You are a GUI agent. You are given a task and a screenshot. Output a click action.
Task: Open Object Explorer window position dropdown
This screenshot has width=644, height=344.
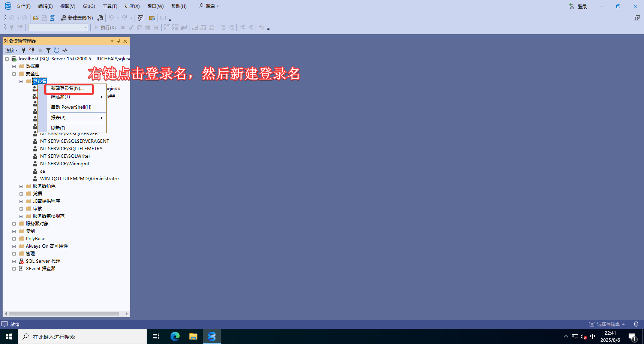(x=112, y=41)
